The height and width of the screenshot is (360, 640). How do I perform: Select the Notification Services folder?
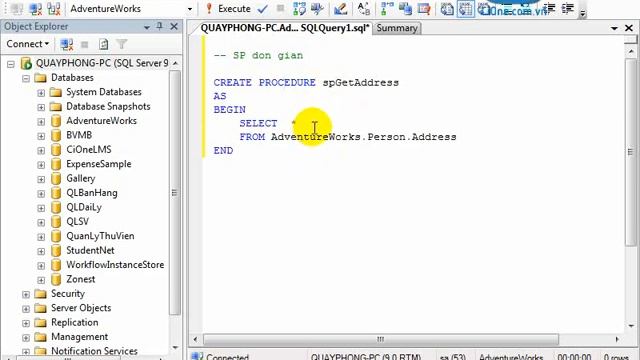click(x=94, y=351)
